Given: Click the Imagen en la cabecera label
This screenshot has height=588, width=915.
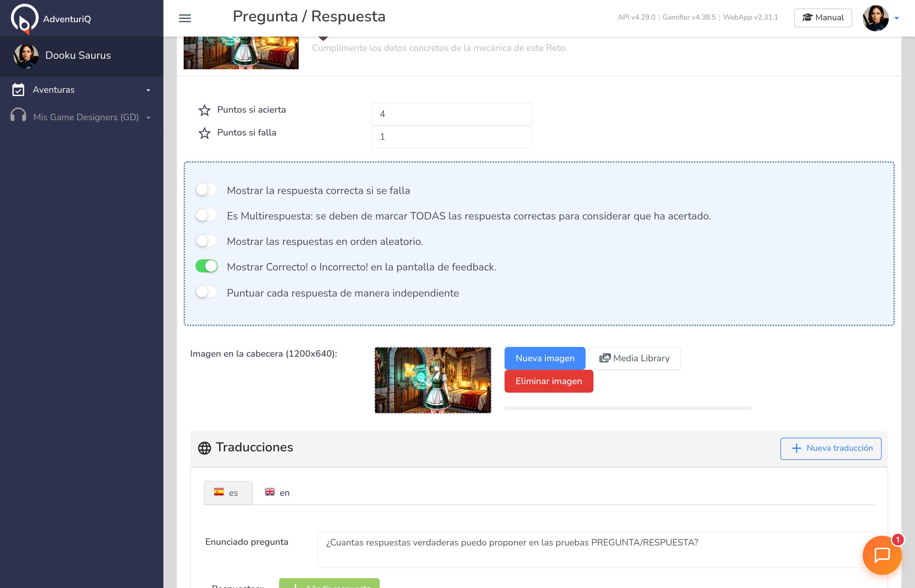Looking at the screenshot, I should 263,353.
